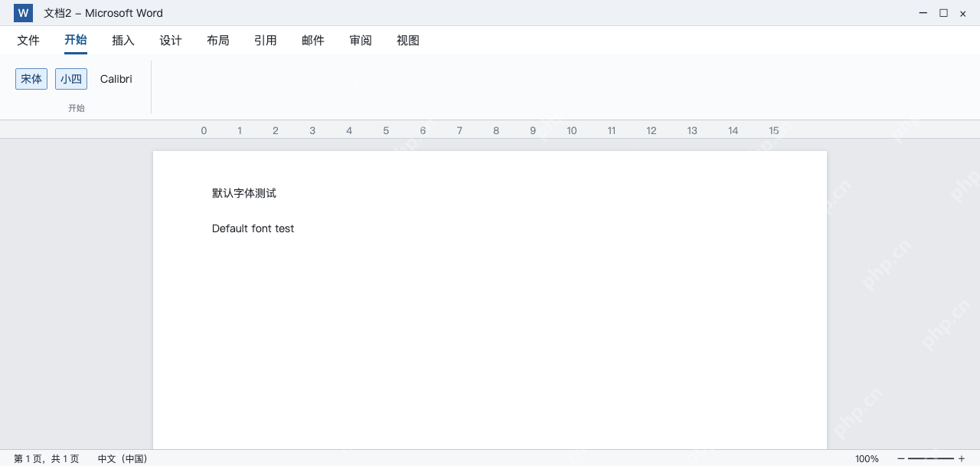Viewport: 980px width, 466px height.
Task: Maximize the Word window
Action: 943,13
